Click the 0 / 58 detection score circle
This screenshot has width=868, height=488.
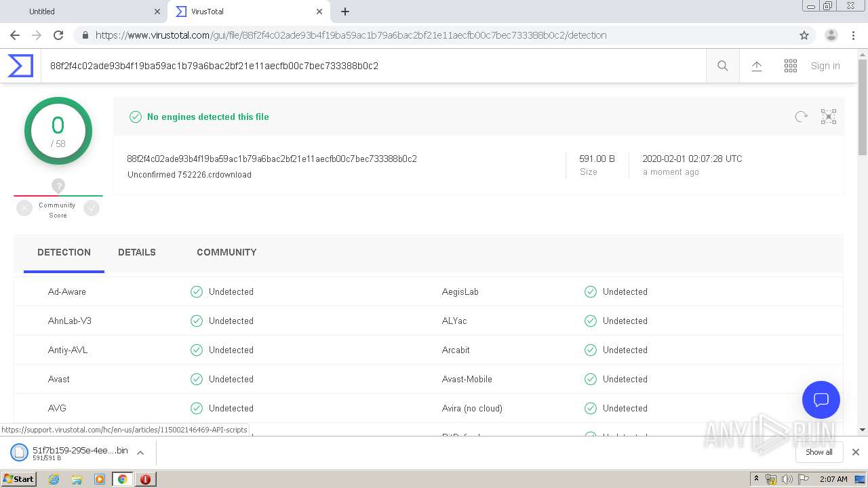click(58, 131)
